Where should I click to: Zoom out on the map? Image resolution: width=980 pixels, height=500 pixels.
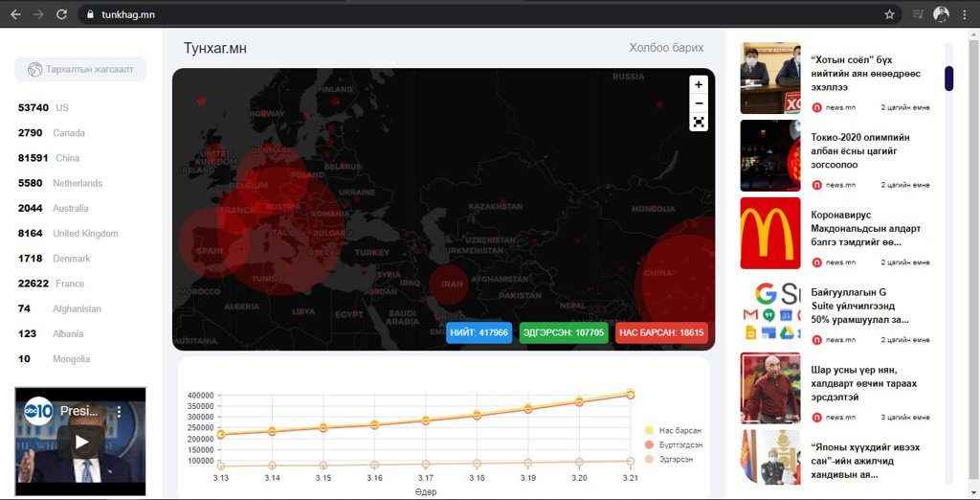699,103
